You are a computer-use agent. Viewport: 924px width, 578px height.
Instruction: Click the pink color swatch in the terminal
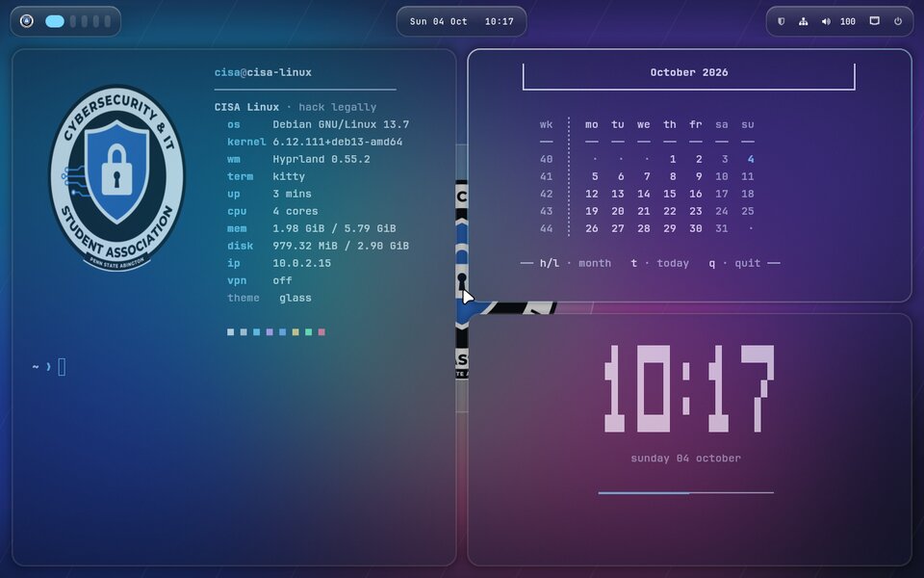[321, 332]
